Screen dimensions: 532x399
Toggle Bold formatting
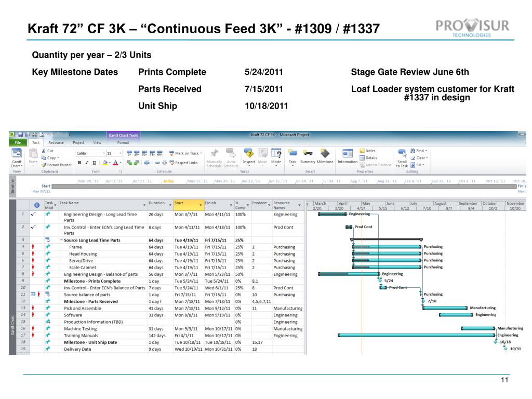click(79, 163)
